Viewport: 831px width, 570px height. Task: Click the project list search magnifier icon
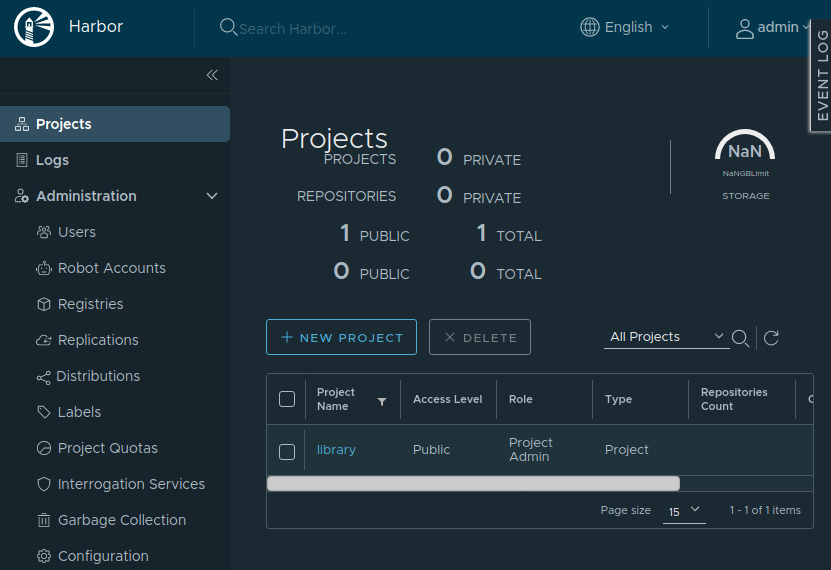(740, 338)
